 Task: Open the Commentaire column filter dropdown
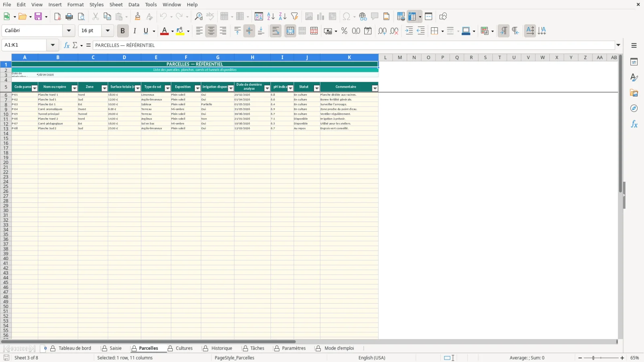click(375, 88)
